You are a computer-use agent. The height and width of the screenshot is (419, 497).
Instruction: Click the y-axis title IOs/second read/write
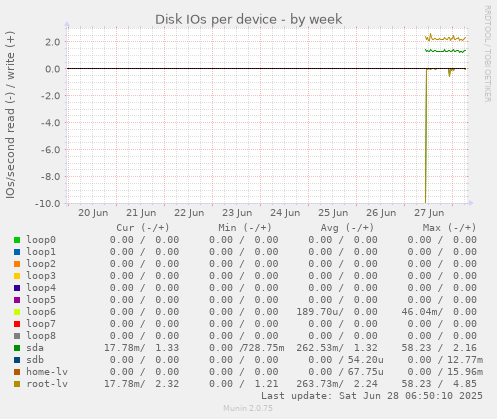[10, 115]
